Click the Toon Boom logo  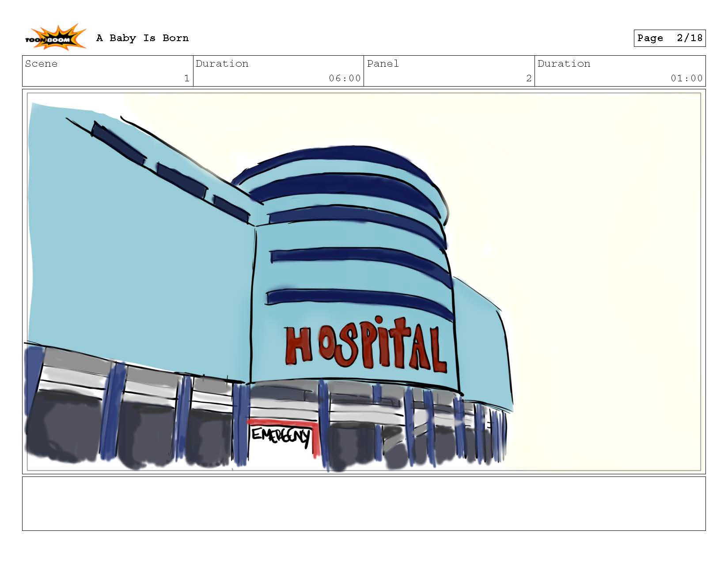tap(55, 37)
